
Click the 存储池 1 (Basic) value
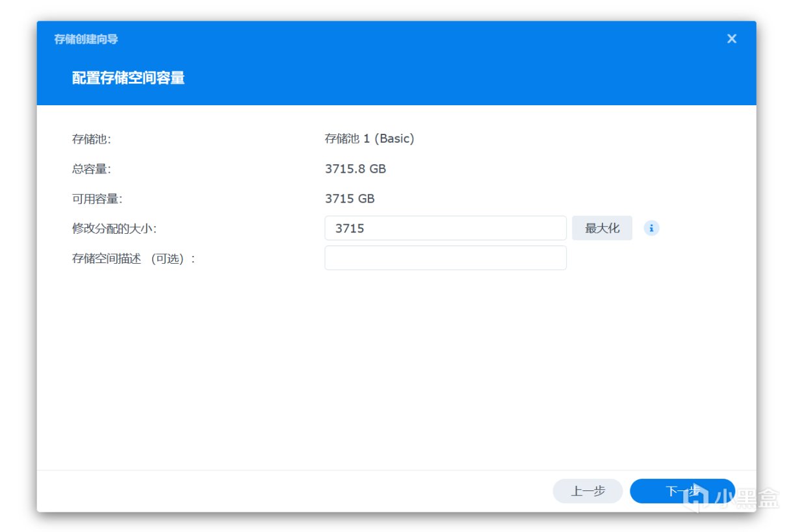click(x=369, y=138)
